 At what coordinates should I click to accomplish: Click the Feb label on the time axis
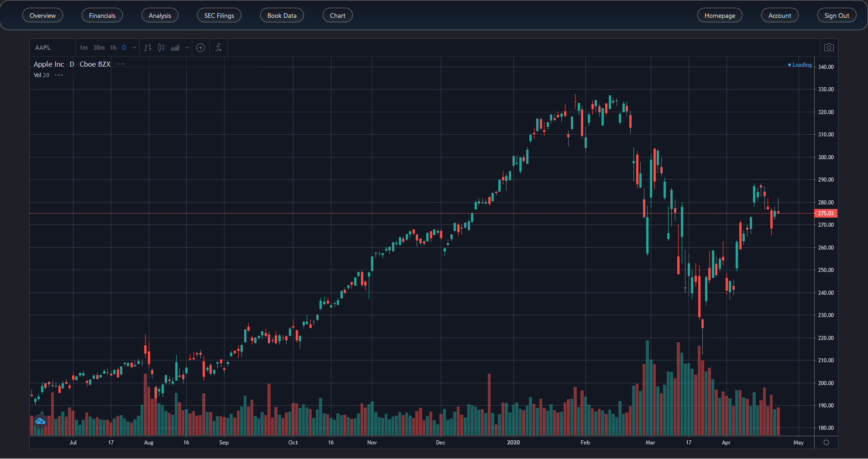click(586, 443)
